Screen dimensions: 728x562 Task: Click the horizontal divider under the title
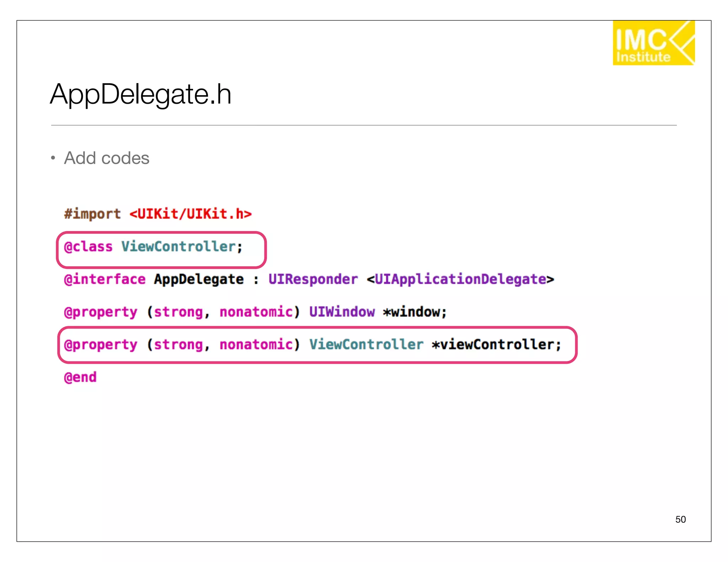click(x=364, y=125)
